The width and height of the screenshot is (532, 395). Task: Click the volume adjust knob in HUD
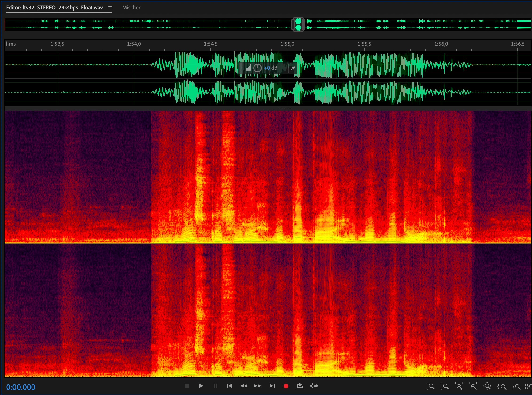click(x=257, y=68)
